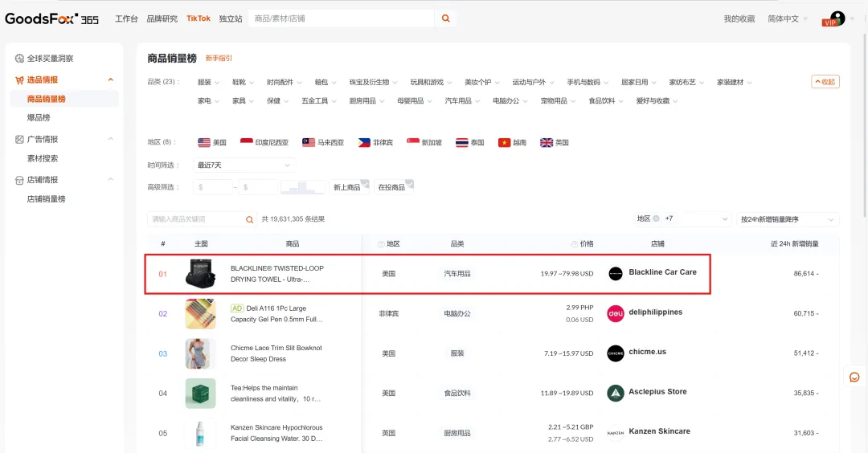Select the 美国 flag region filter
868x453 pixels.
click(212, 143)
